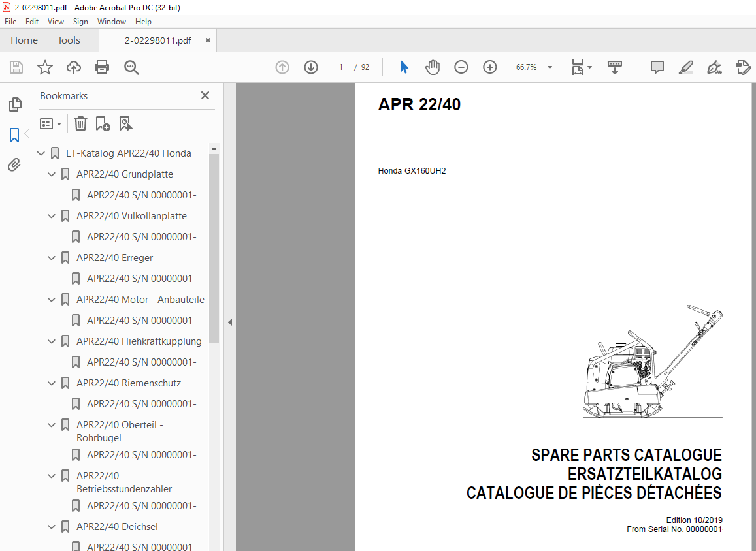Open the Help menu
Screen dimensions: 756x551
click(x=142, y=21)
